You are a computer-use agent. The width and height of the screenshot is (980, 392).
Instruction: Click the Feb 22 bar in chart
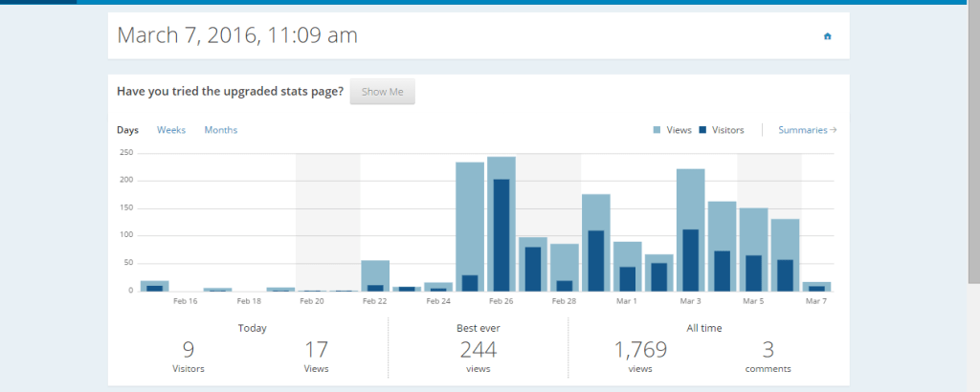375,275
